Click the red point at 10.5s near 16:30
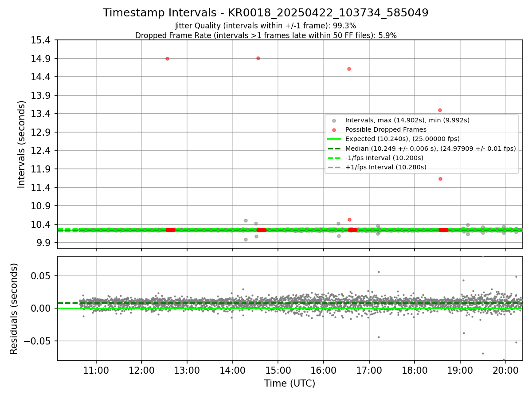The width and height of the screenshot is (532, 399). pos(349,219)
